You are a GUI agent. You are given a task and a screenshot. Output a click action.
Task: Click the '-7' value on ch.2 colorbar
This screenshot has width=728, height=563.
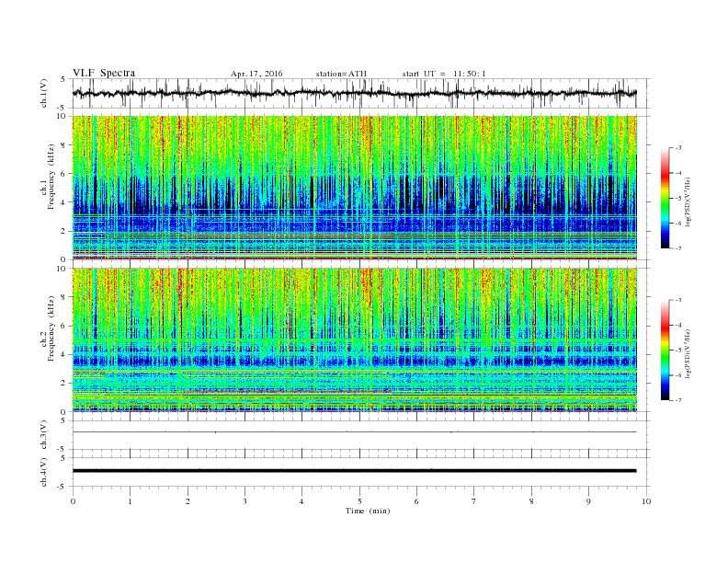click(678, 400)
